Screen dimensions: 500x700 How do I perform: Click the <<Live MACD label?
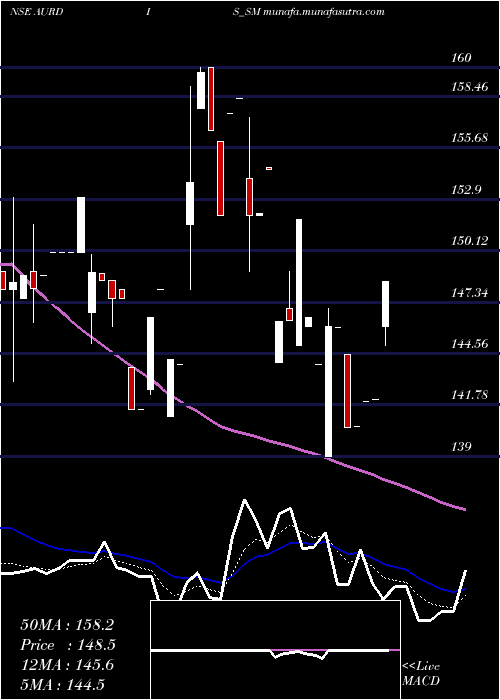tap(421, 674)
